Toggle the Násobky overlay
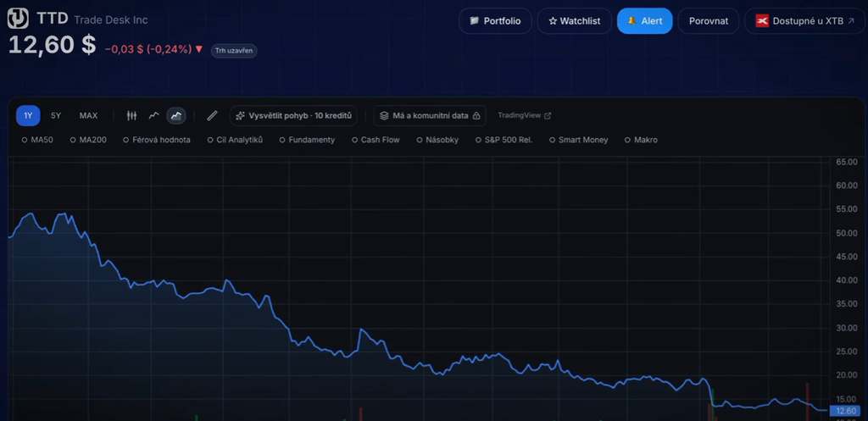 click(438, 140)
